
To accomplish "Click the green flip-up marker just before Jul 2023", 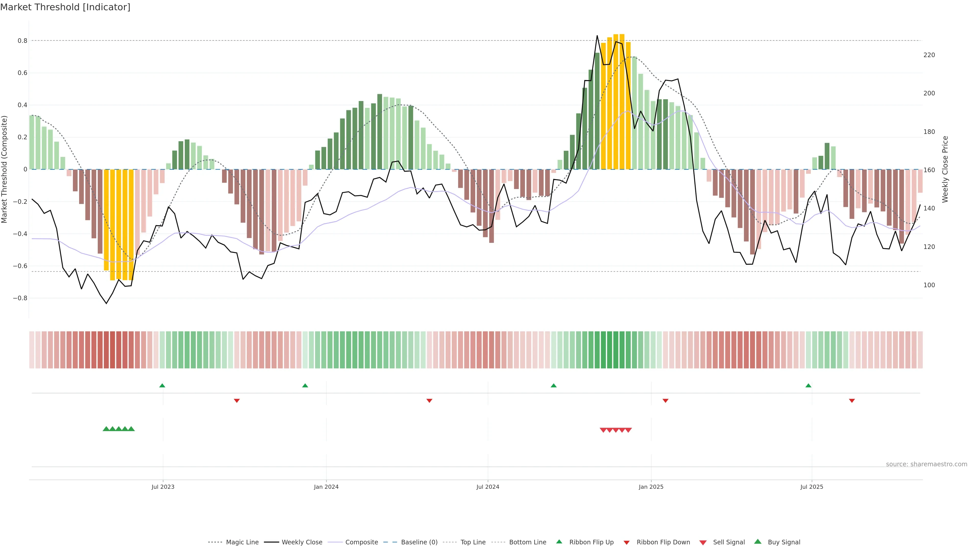I will [162, 386].
